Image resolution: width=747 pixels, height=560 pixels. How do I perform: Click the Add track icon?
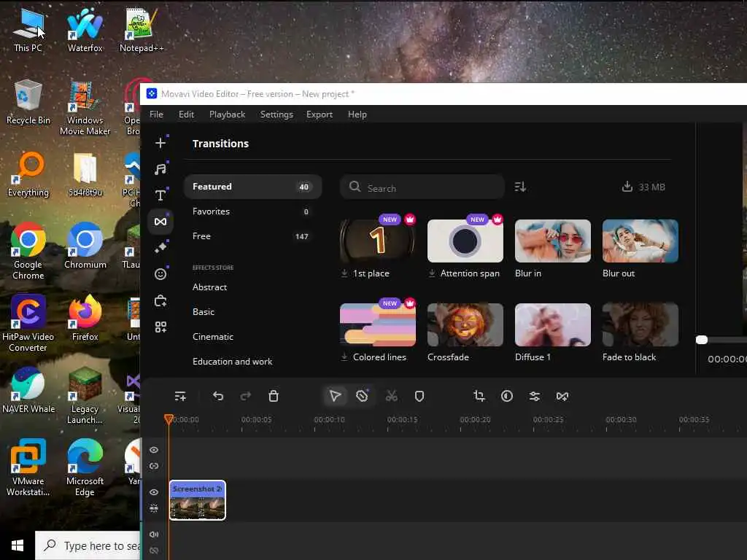coord(180,396)
